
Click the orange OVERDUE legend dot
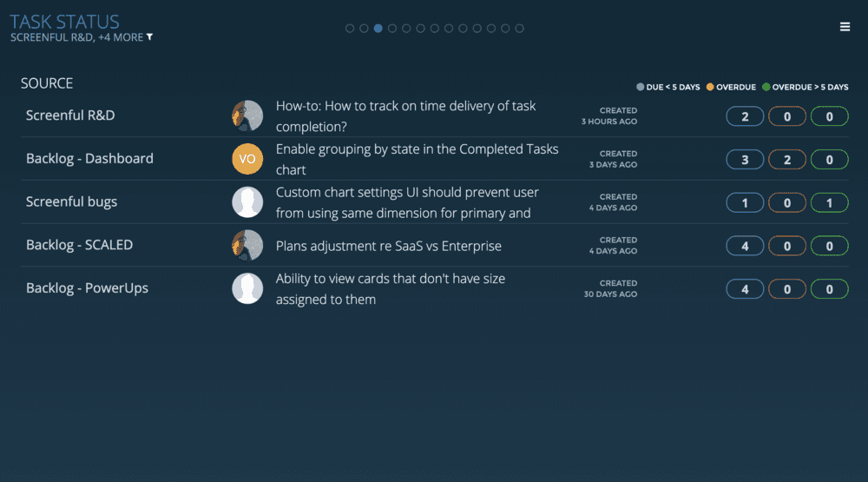pos(710,87)
